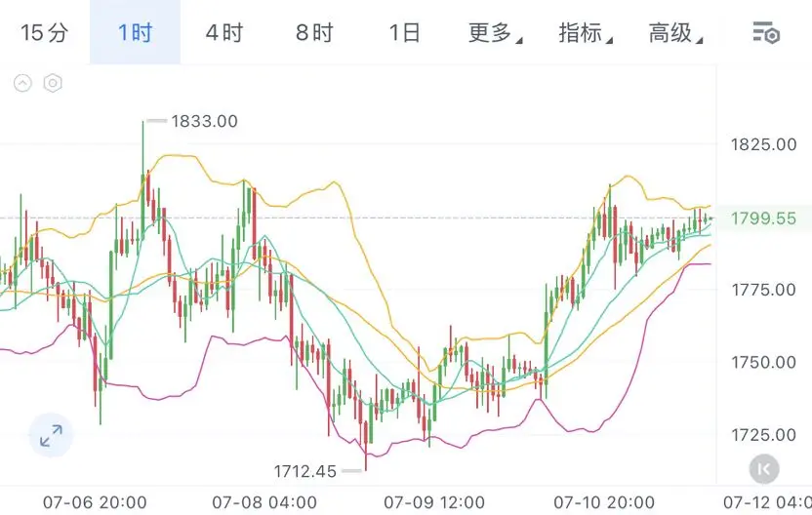The height and width of the screenshot is (515, 812).
Task: Open the hexagon indicator settings icon
Action: pos(53,83)
